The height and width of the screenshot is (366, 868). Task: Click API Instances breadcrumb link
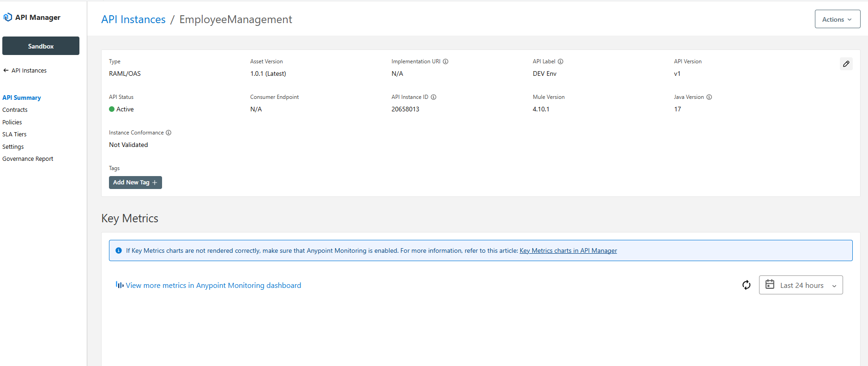(x=133, y=19)
